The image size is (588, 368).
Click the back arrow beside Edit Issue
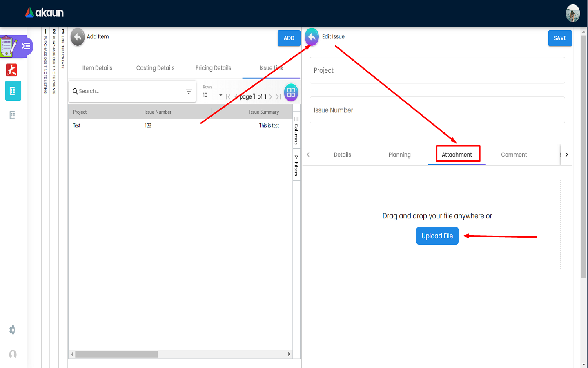click(312, 37)
